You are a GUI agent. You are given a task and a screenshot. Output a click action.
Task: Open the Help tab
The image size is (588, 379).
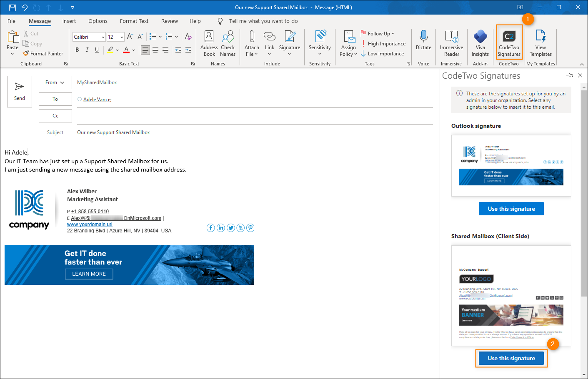[x=195, y=21]
